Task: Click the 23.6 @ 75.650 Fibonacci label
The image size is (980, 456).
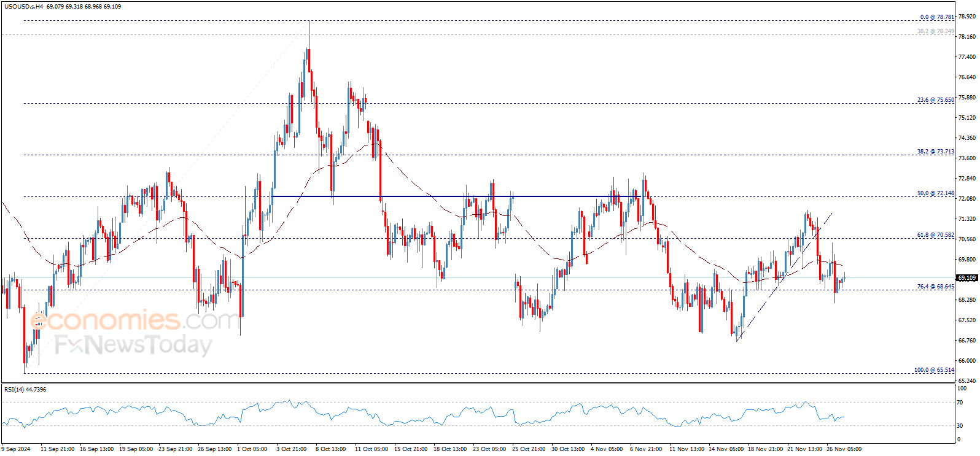Action: coord(936,100)
